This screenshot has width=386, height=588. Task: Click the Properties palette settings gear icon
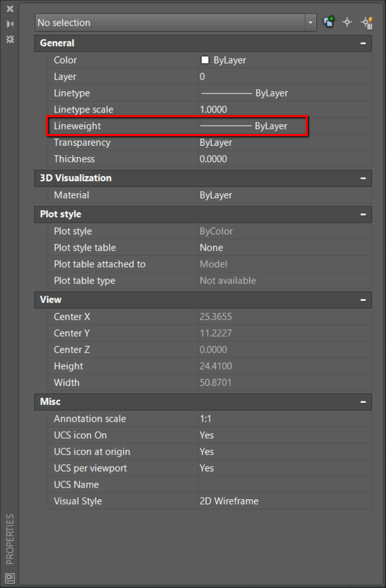10,40
